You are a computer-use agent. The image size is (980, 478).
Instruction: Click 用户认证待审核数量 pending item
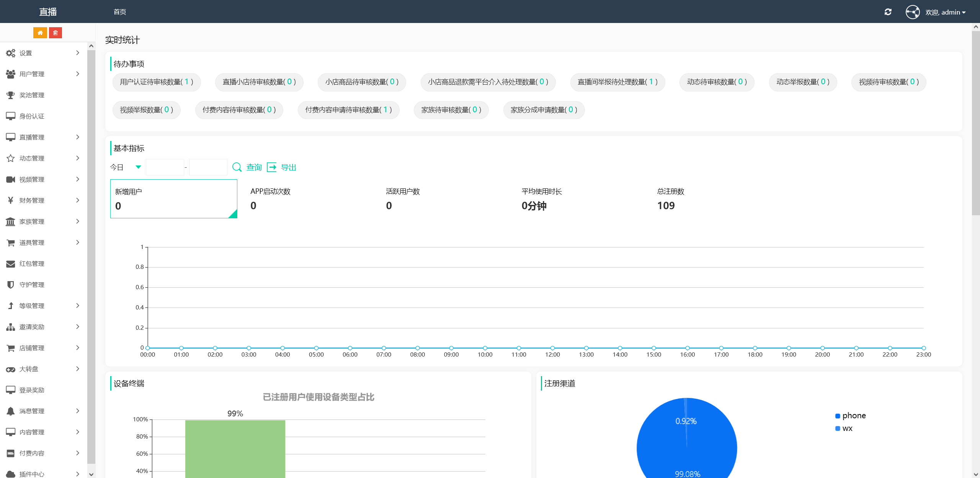(x=156, y=82)
